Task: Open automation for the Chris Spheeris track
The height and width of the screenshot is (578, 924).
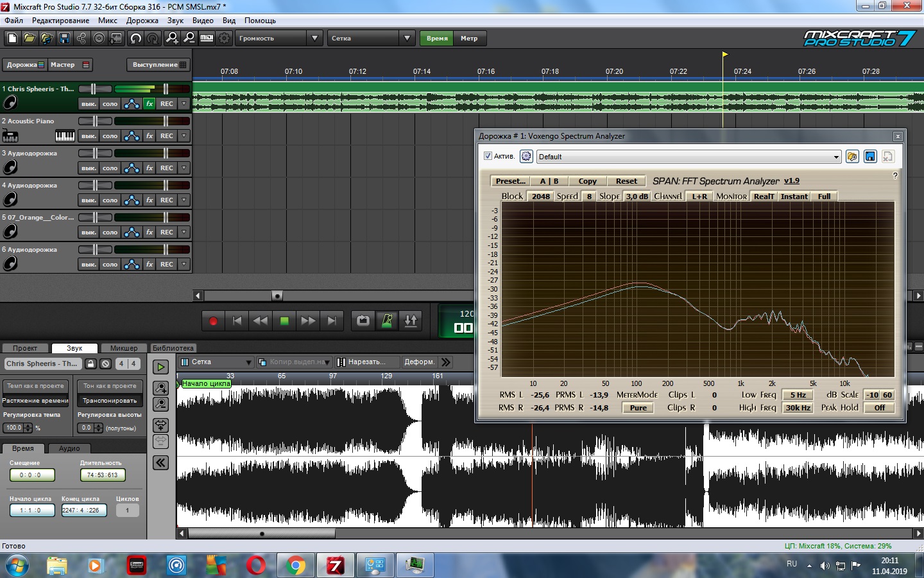Action: tap(132, 103)
